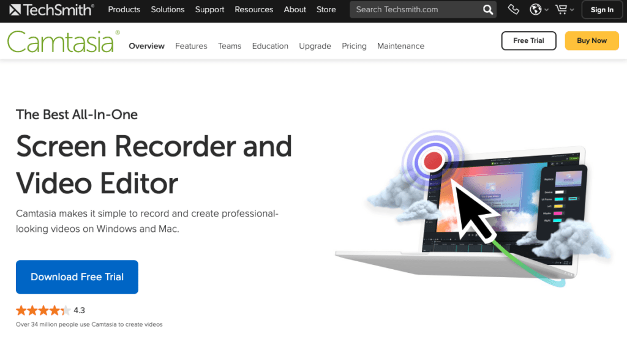The height and width of the screenshot is (364, 627).
Task: Open the Solutions menu
Action: pyautogui.click(x=168, y=10)
